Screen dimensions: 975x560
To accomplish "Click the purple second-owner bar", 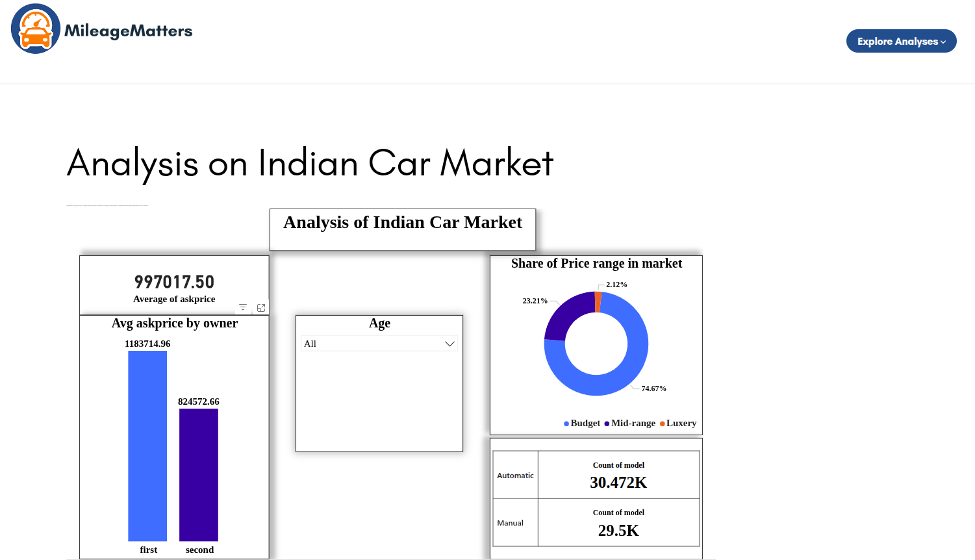I will 199,474.
